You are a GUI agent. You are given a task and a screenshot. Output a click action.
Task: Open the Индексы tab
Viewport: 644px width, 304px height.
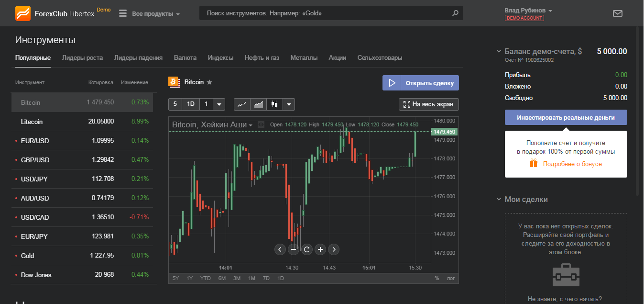tap(220, 57)
